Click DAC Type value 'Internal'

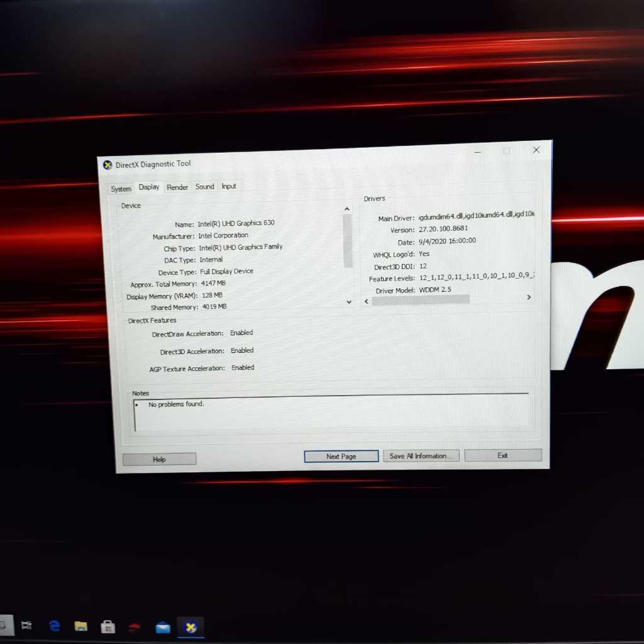pos(211,260)
